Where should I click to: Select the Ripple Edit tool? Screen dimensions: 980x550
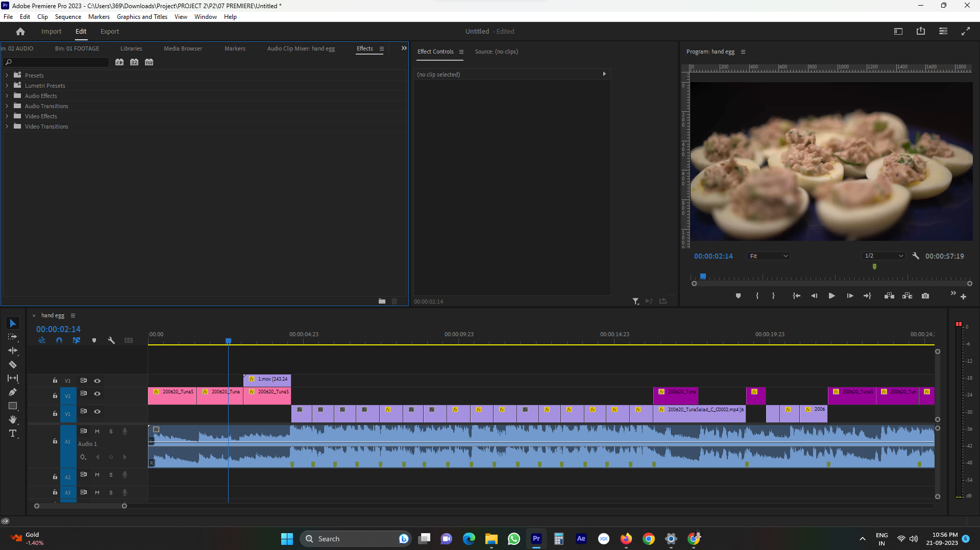[13, 351]
